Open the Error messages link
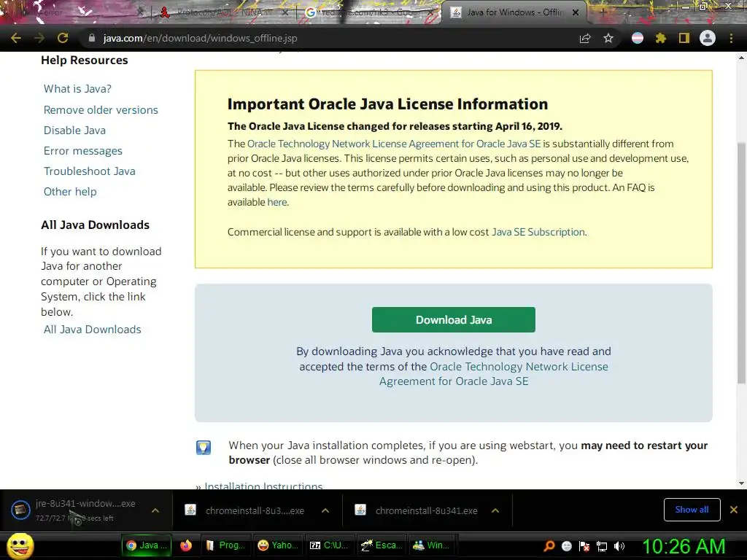The image size is (747, 560). coord(83,151)
